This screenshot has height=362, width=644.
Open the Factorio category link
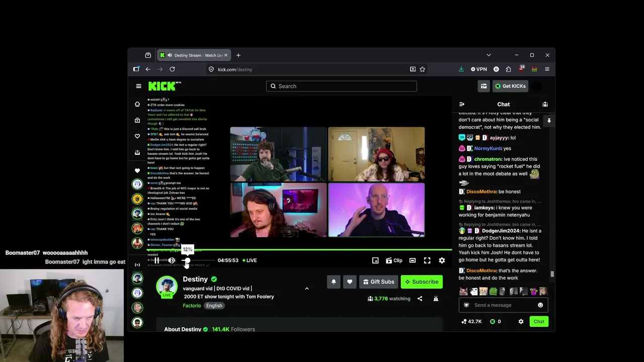[192, 306]
